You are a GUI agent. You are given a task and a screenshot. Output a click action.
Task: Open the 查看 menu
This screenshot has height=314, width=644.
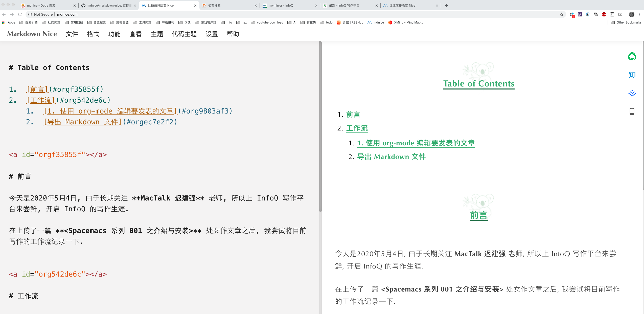(x=136, y=34)
